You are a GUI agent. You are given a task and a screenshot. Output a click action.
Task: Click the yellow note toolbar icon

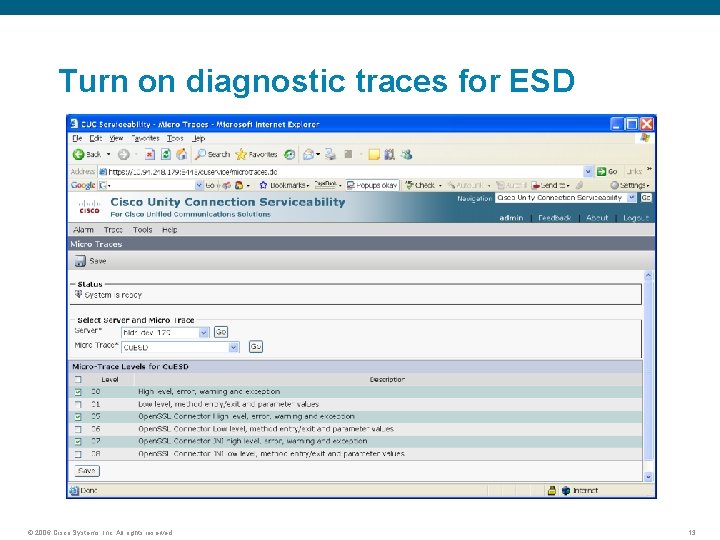(374, 155)
